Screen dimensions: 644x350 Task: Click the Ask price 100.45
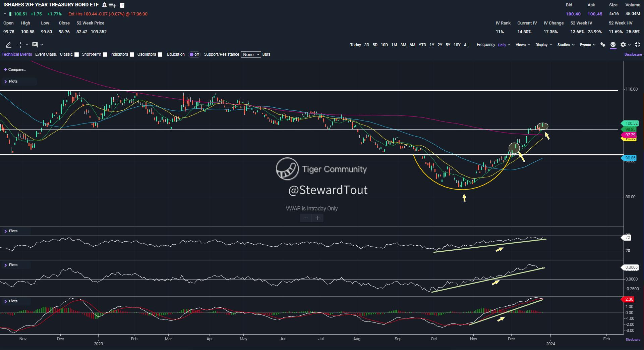(x=595, y=14)
